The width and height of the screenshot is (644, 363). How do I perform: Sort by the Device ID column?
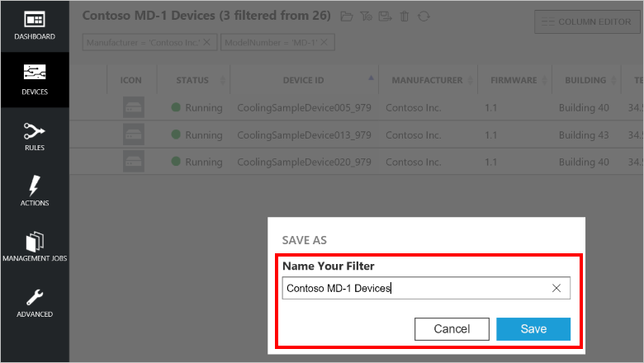(x=304, y=80)
